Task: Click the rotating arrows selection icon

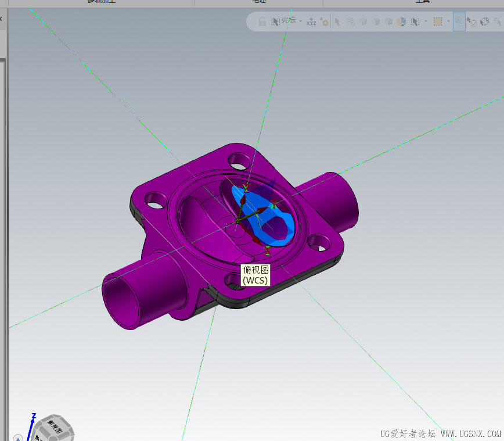Action: point(485,21)
